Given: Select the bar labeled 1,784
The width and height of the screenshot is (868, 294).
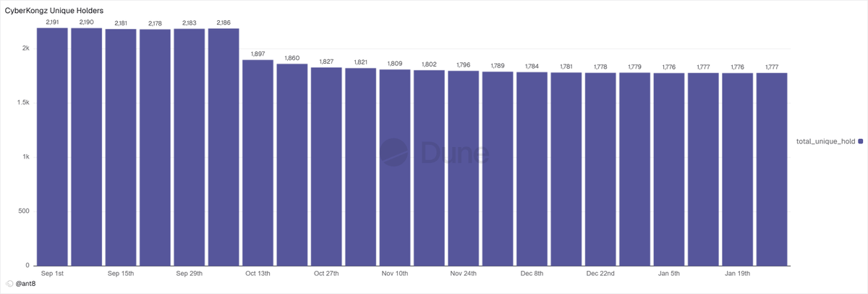Looking at the screenshot, I should [x=532, y=169].
